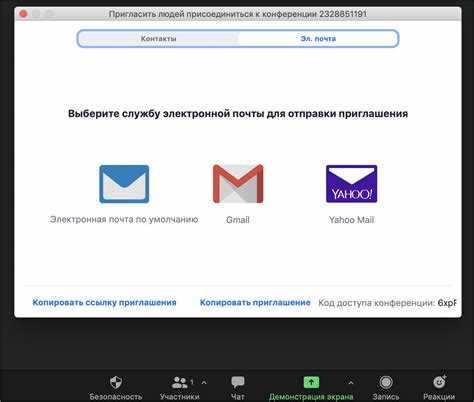The width and height of the screenshot is (474, 402).
Task: Open Безопасность shield icon in toolbar
Action: (116, 382)
